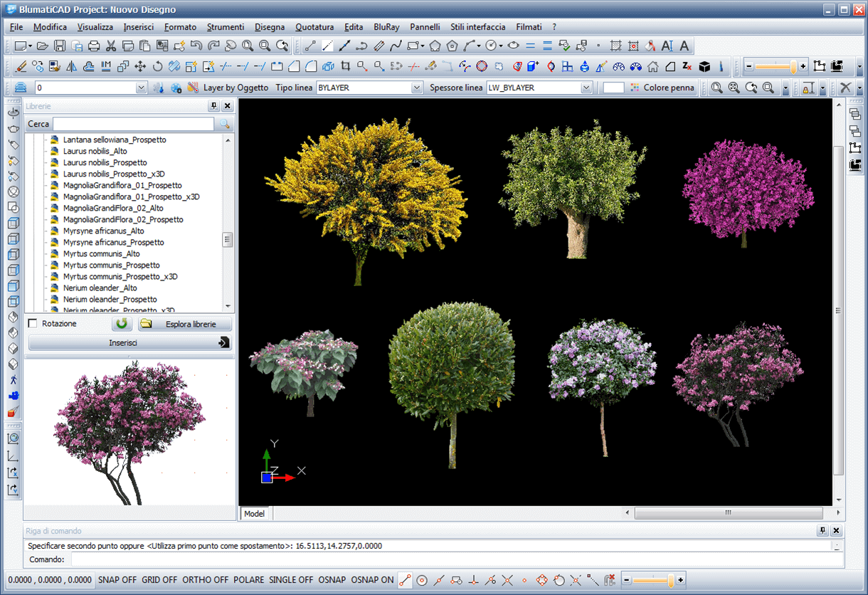
Task: Click the search magnifier beside Cerca
Action: pyautogui.click(x=224, y=125)
